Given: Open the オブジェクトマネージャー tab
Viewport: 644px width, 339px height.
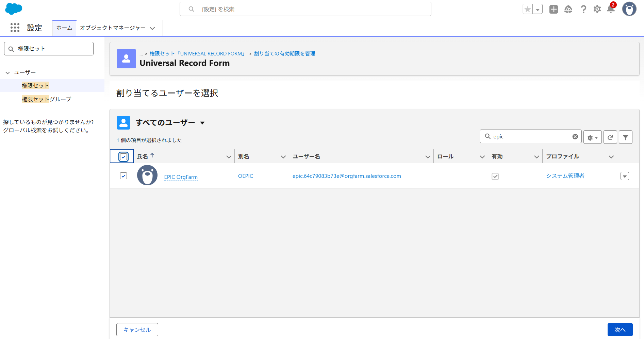Looking at the screenshot, I should point(113,28).
